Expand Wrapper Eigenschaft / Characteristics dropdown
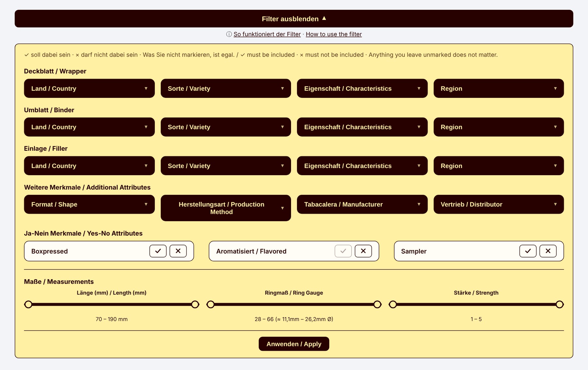 pos(362,88)
